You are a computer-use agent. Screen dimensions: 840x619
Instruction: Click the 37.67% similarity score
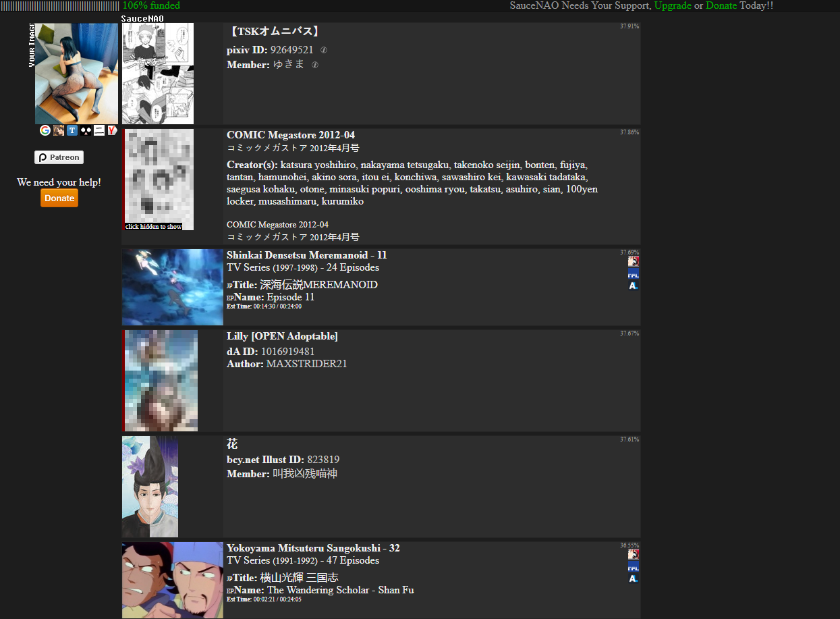click(629, 333)
